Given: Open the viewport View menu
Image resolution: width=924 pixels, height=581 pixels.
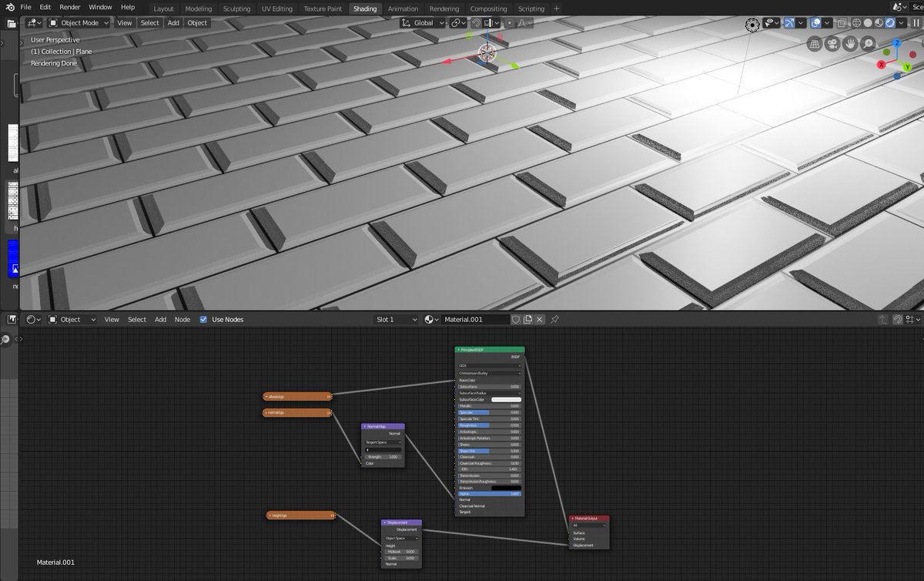Looking at the screenshot, I should (125, 23).
